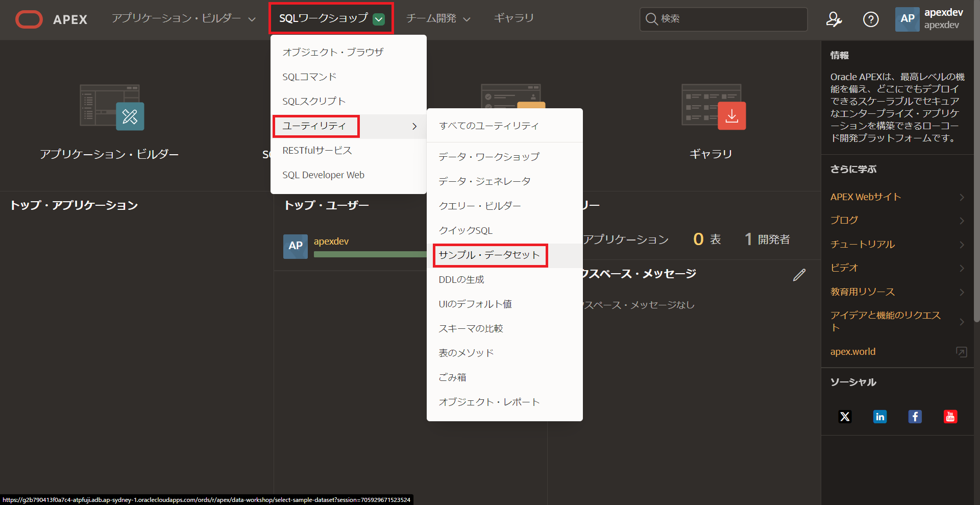This screenshot has height=505, width=980.
Task: Choose DDLの生成 in submenu
Action: click(x=504, y=280)
